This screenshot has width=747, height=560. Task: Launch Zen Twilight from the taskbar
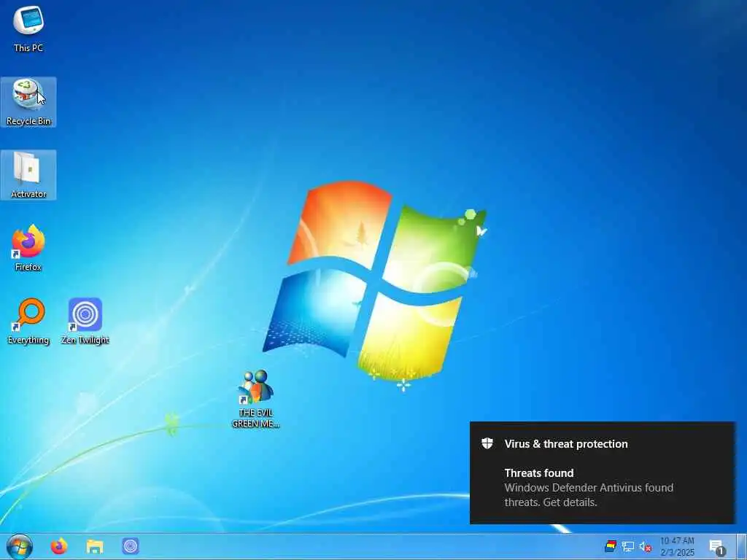(131, 546)
